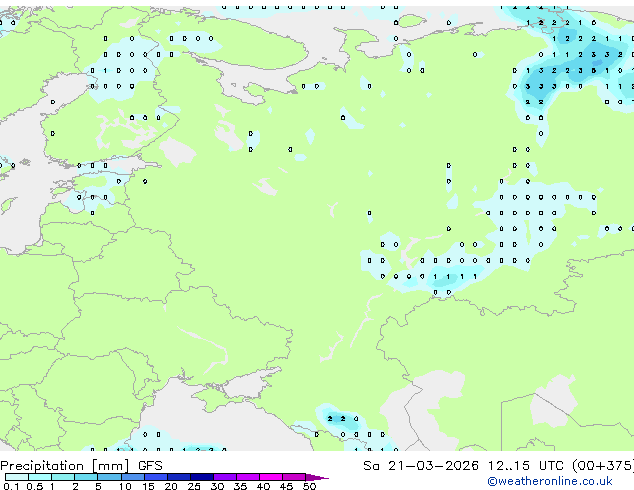
Task: Pick the 0.1–0.5 mm palest legend swatch
Action: [17, 477]
